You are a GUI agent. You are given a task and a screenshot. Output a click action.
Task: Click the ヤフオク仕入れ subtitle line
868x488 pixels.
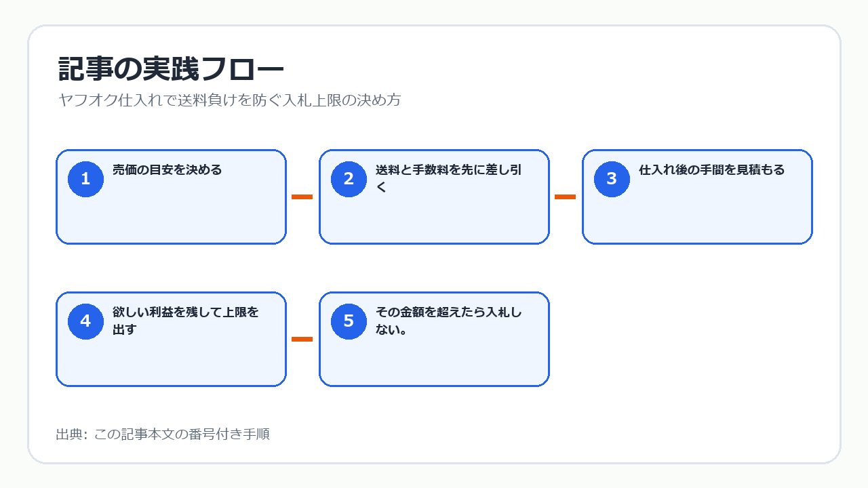229,100
